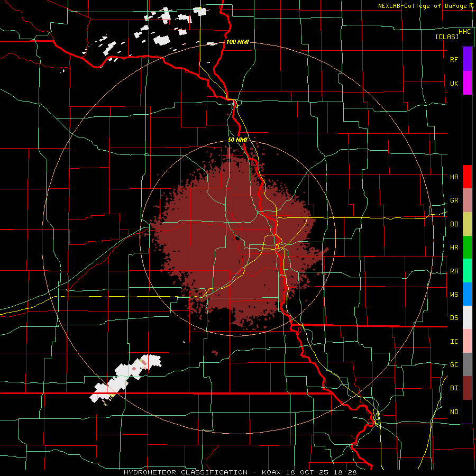
Task: Click the IC light pink legend swatch
Action: coord(467,341)
